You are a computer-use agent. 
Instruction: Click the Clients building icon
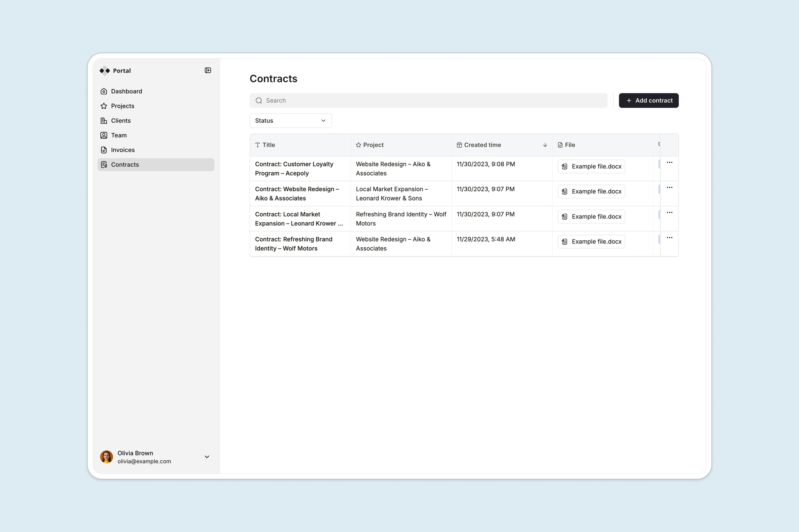(x=104, y=120)
